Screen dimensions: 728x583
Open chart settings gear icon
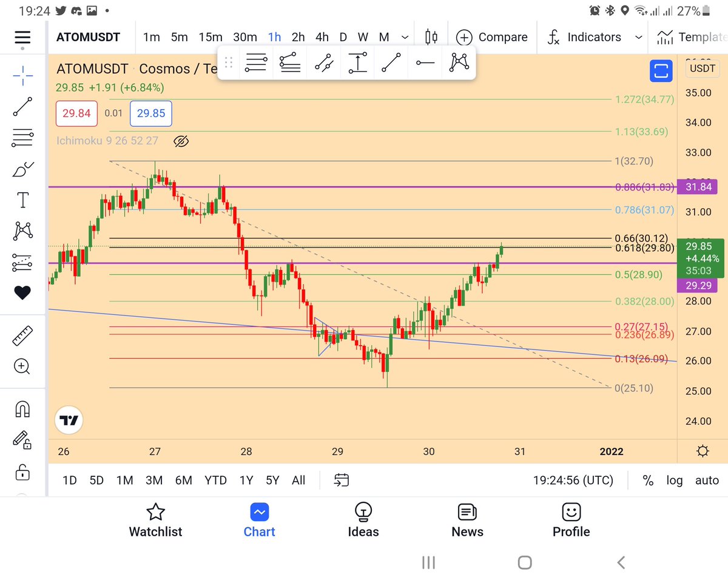point(703,451)
